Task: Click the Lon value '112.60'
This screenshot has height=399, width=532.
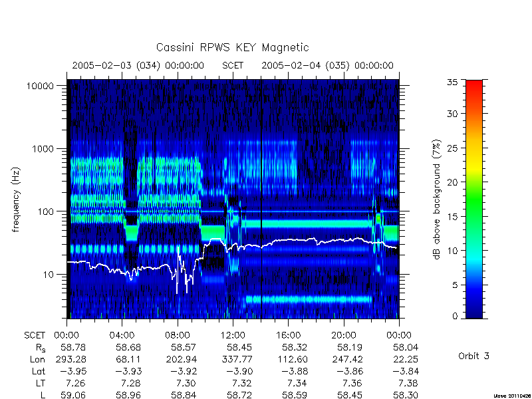Action: click(292, 359)
